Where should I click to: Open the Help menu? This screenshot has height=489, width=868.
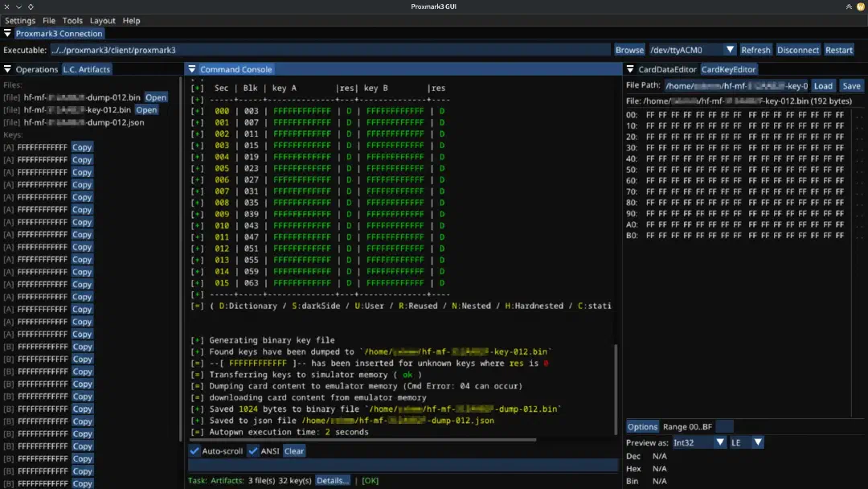pyautogui.click(x=131, y=20)
